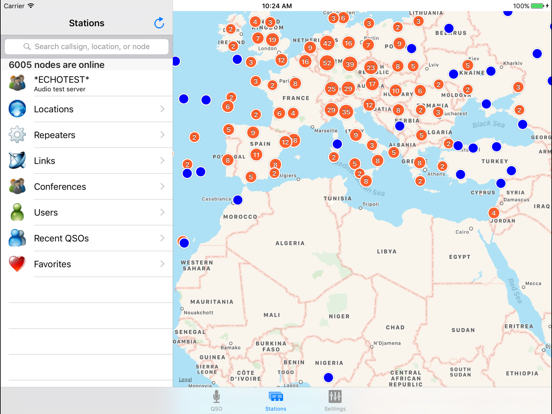Tap the cluster marker 4 near Jordan
The image size is (552, 414).
pyautogui.click(x=494, y=213)
